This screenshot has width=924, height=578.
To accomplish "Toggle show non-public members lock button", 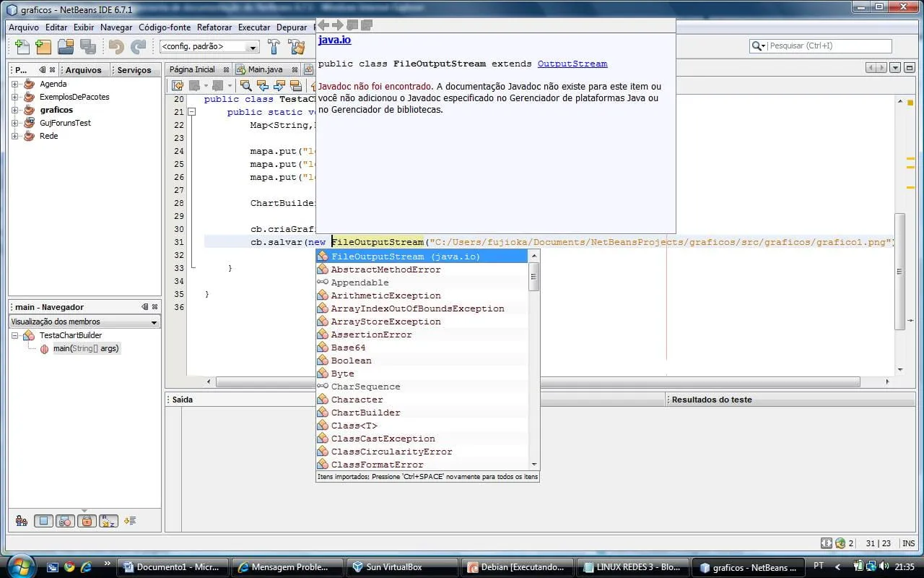I will 87,520.
